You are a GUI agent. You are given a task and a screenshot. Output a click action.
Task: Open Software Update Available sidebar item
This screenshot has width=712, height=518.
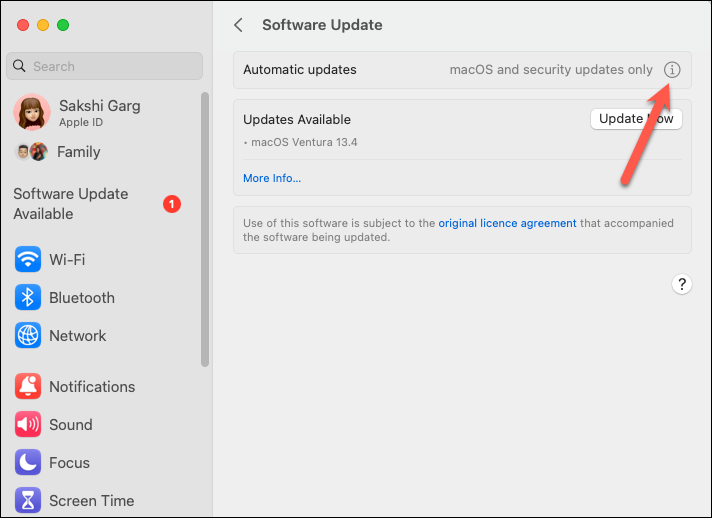(97, 204)
